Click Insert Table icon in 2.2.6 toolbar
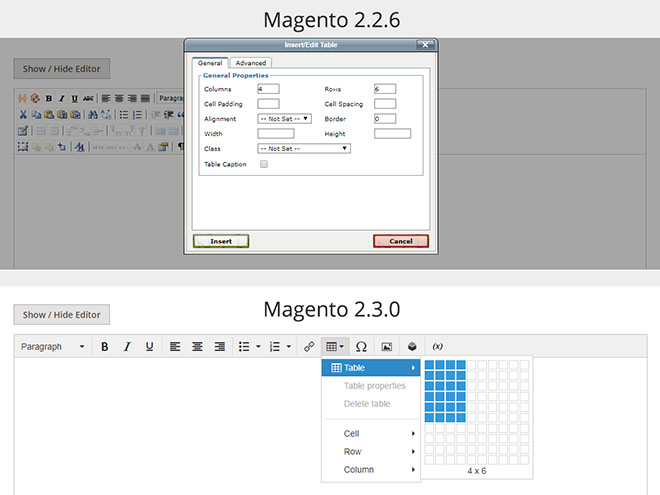660x495 pixels. click(x=23, y=131)
